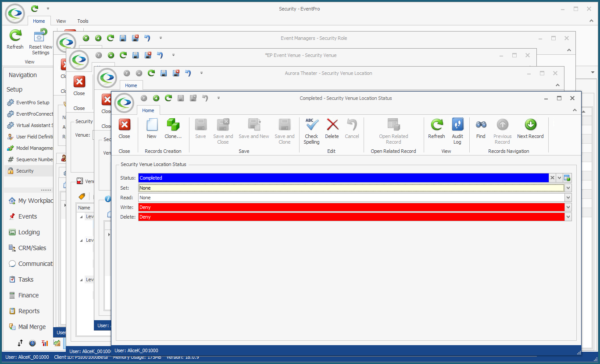Select Home tab in Venue Location Status window
Image resolution: width=600 pixels, height=364 pixels.
(x=148, y=110)
